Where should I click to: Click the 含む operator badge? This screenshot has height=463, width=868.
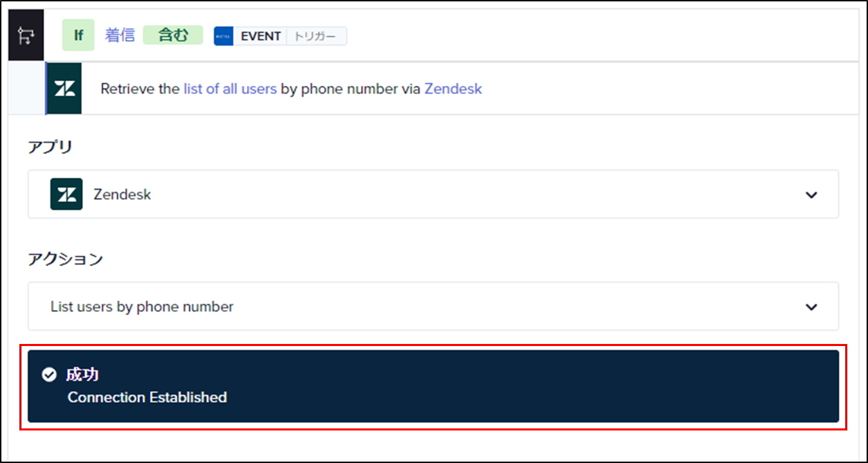coord(173,35)
